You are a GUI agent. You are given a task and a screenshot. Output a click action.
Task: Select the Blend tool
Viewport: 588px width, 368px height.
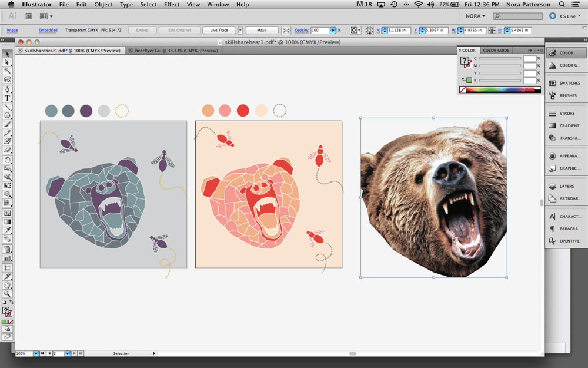point(7,238)
